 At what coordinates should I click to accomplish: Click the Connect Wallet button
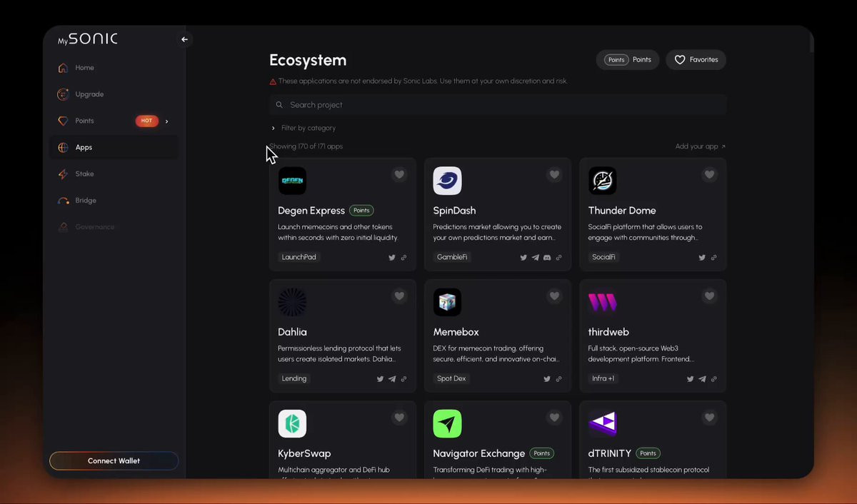(114, 461)
